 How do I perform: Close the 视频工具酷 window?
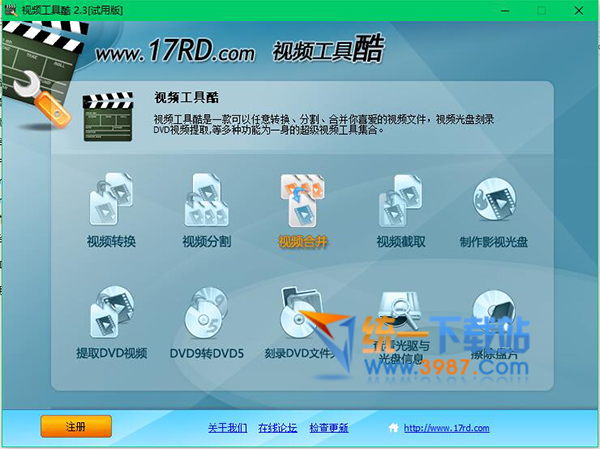tap(583, 10)
